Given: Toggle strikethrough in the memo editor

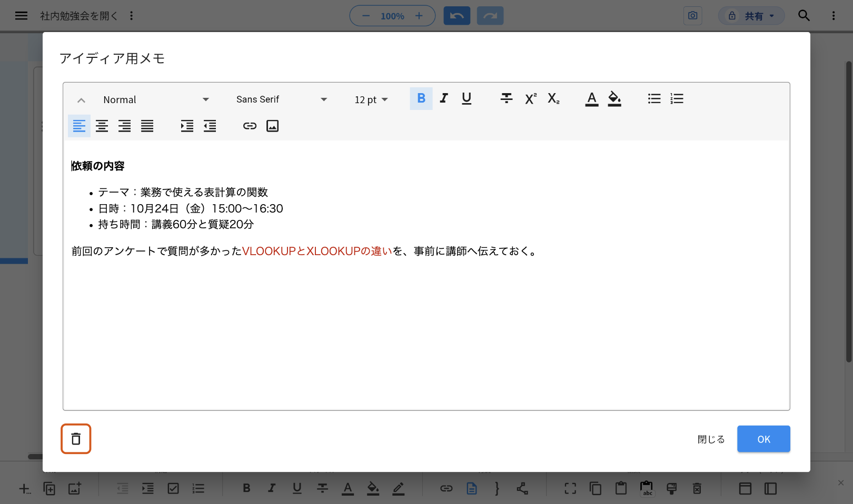Looking at the screenshot, I should pyautogui.click(x=507, y=98).
